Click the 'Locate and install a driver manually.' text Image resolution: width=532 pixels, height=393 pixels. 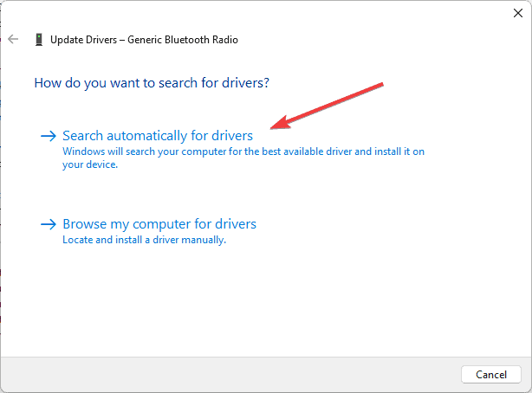point(144,240)
